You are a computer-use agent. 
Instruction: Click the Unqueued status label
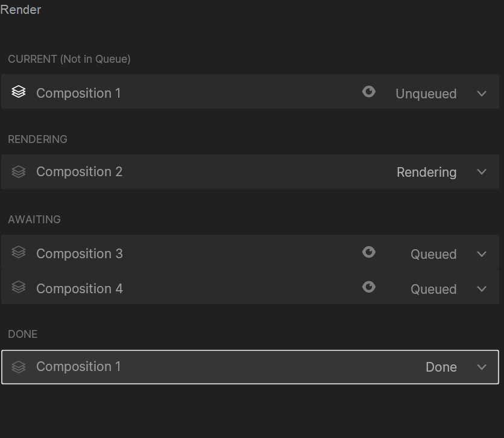pos(426,94)
